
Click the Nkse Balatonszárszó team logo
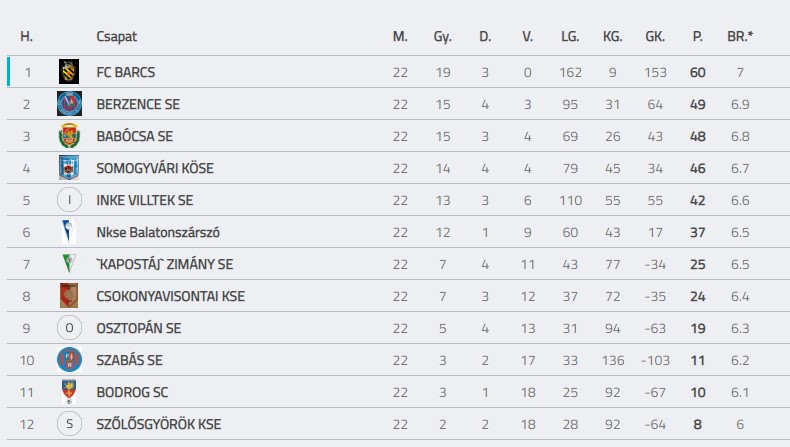[69, 232]
